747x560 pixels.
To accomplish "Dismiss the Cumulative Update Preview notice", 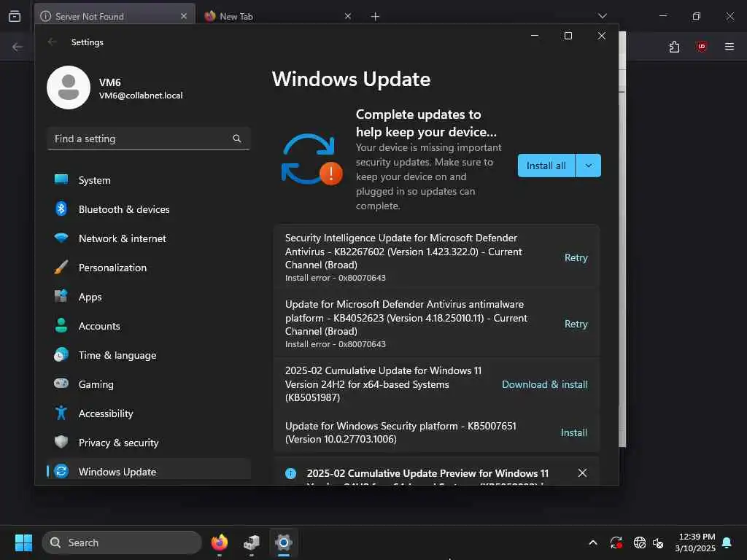I will click(582, 472).
